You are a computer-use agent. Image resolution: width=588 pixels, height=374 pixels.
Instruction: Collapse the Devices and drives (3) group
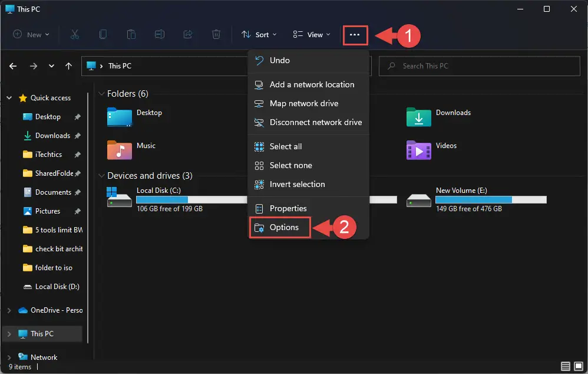[x=101, y=175]
